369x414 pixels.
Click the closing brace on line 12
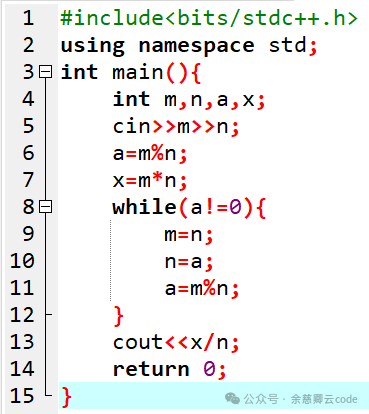119,316
